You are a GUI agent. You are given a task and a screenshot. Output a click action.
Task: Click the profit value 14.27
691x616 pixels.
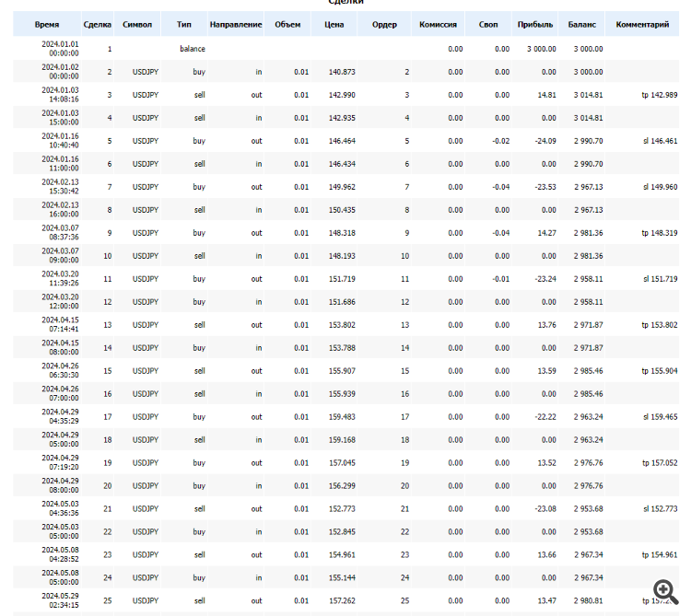click(547, 233)
